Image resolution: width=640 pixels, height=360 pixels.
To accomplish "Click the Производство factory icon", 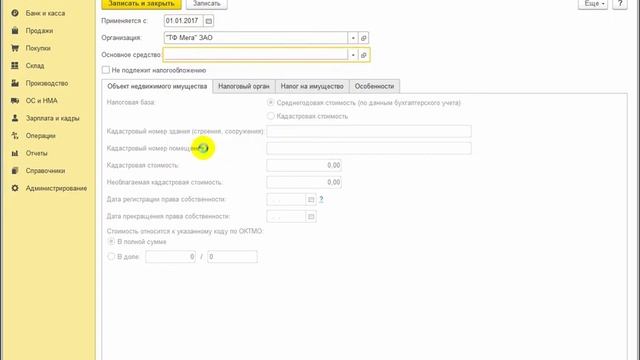I will coord(15,83).
